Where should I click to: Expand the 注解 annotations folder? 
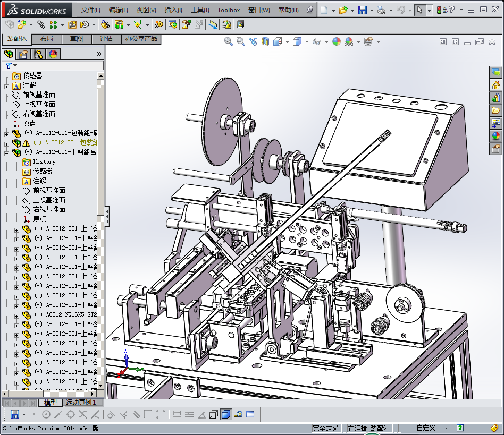(x=6, y=86)
